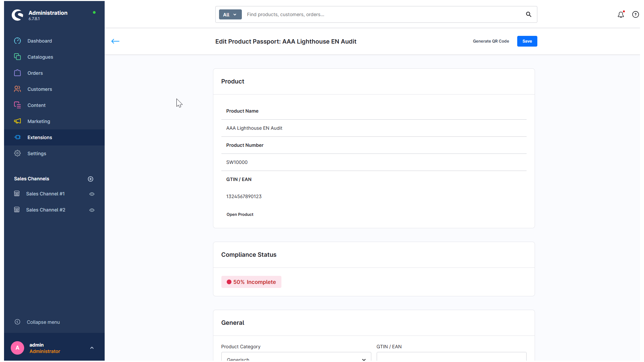
Task: Click product name value AAA Lighthouse EN Audit
Action: tap(254, 128)
